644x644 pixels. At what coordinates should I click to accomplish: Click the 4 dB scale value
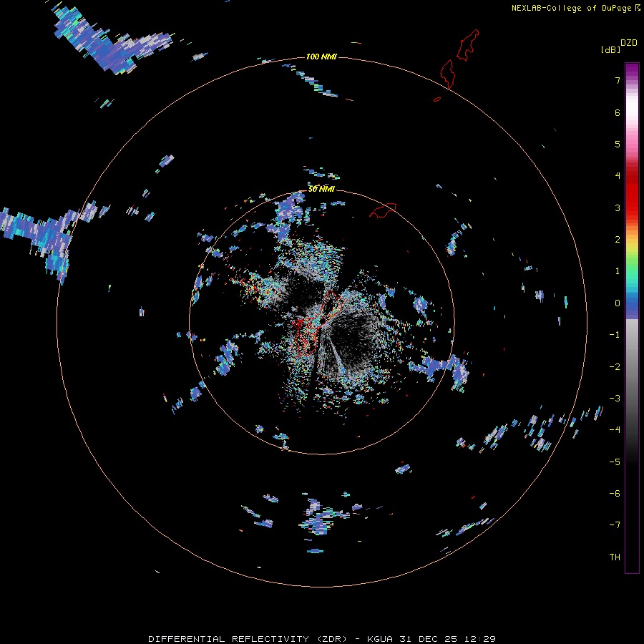618,176
